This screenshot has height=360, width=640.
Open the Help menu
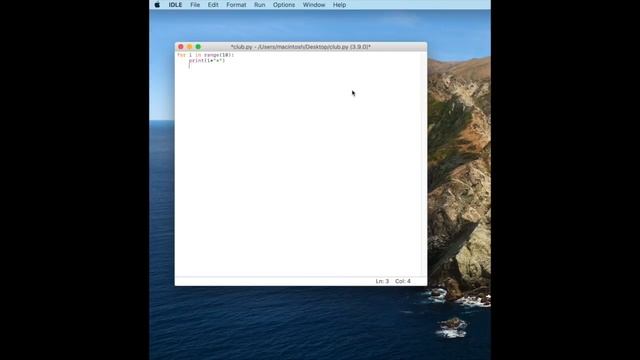point(339,5)
